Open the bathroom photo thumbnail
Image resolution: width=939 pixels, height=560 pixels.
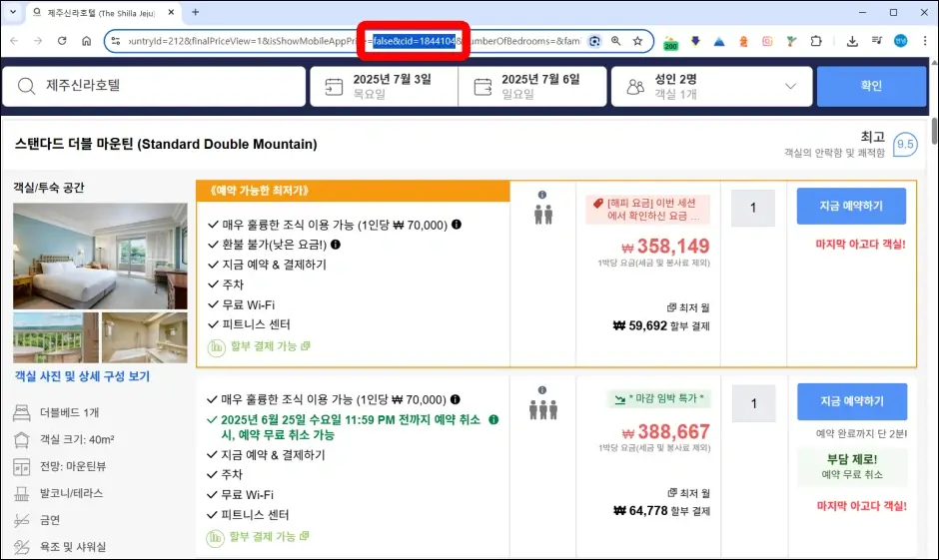click(x=144, y=337)
